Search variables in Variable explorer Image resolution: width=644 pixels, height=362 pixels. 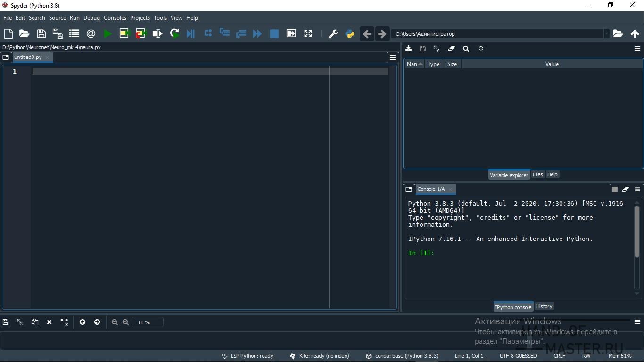point(466,49)
